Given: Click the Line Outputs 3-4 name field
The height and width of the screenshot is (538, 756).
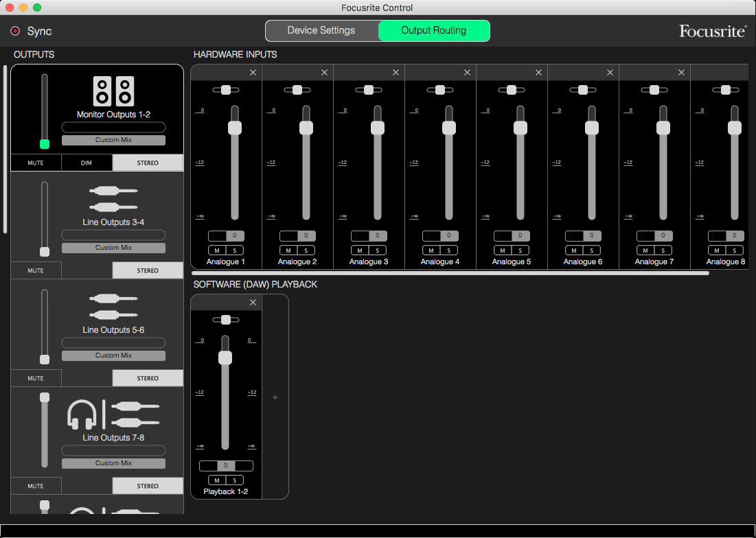Looking at the screenshot, I should click(x=113, y=235).
